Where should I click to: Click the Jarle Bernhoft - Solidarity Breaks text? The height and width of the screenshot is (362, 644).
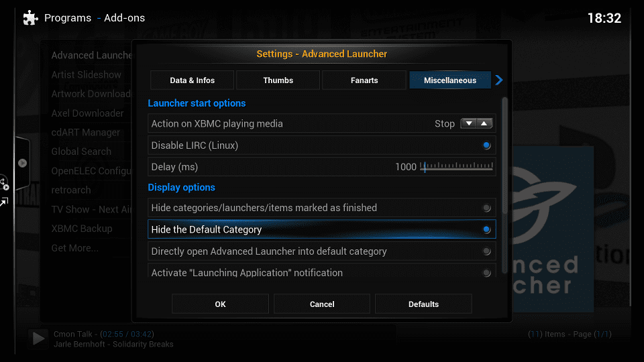point(113,345)
